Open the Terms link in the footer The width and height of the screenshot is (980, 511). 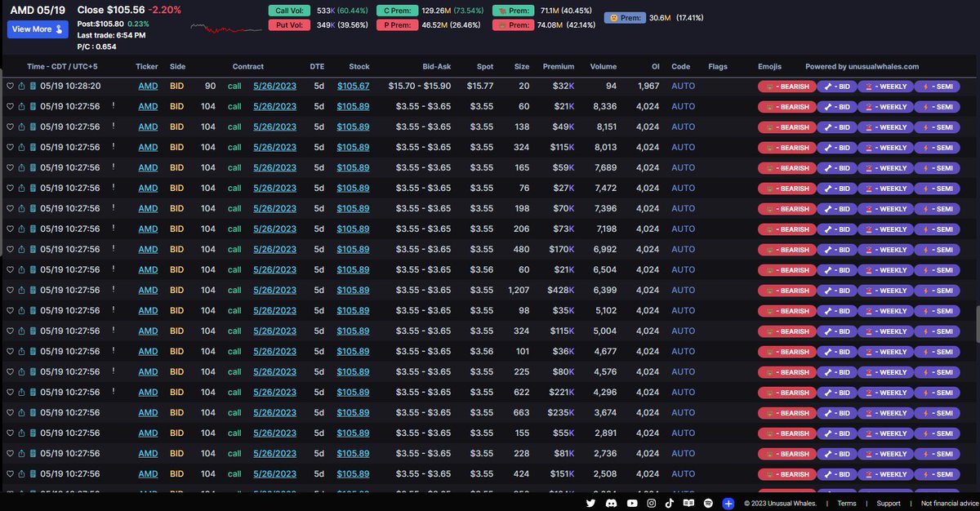click(x=847, y=504)
